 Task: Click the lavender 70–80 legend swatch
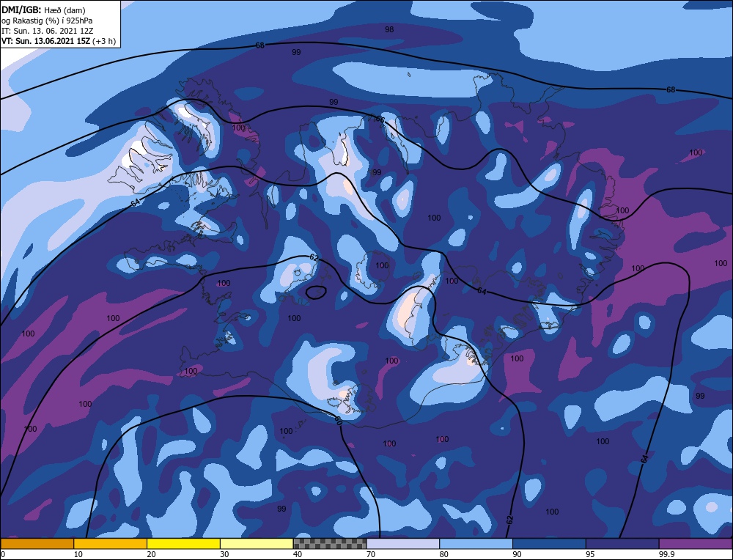tap(403, 544)
